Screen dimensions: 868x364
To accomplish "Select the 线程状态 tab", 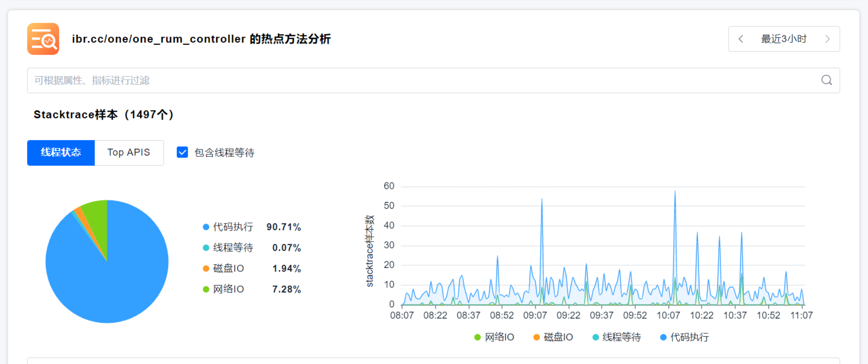I will pyautogui.click(x=61, y=153).
